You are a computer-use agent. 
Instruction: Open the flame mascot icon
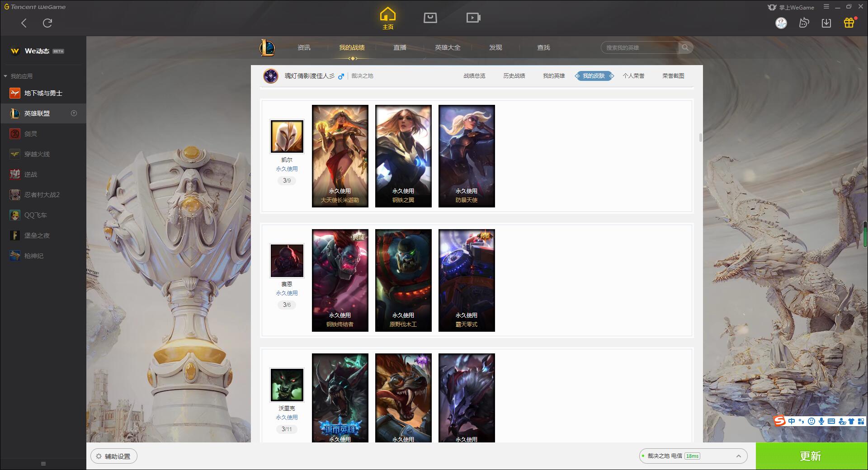click(x=804, y=23)
